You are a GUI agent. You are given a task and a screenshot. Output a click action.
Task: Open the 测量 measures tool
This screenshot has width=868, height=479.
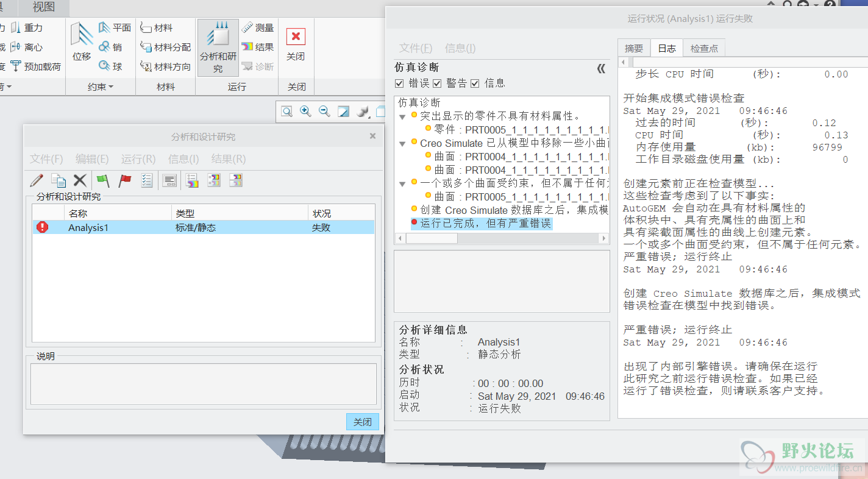tap(258, 27)
